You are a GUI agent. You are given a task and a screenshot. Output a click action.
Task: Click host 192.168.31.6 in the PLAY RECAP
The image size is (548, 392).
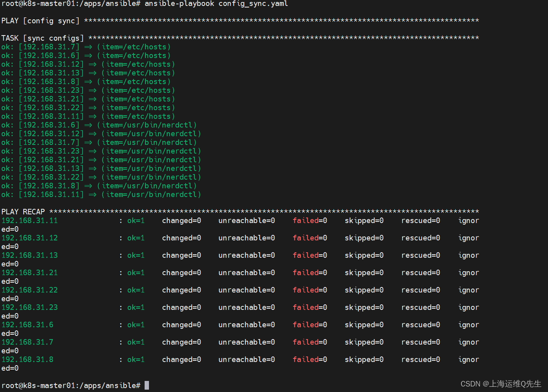(27, 325)
